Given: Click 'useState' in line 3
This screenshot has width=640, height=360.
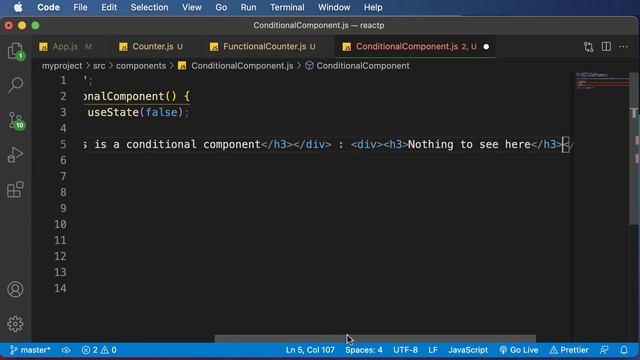Looking at the screenshot, I should [113, 112].
